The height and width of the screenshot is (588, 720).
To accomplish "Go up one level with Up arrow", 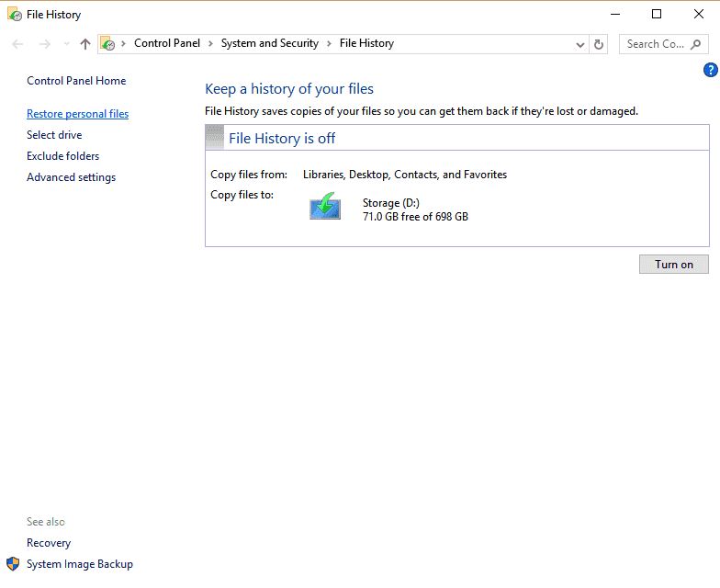I will pos(84,44).
